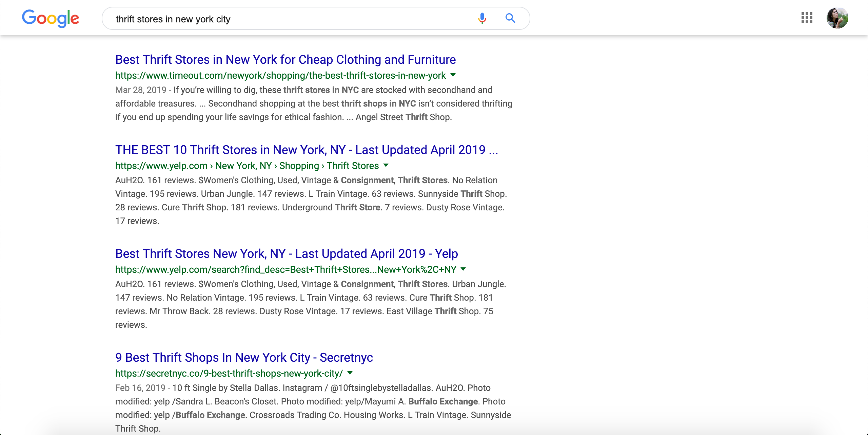
Task: Expand the dropdown arrow beside Yelp Thrift Stores breadcrumb
Action: coord(386,165)
